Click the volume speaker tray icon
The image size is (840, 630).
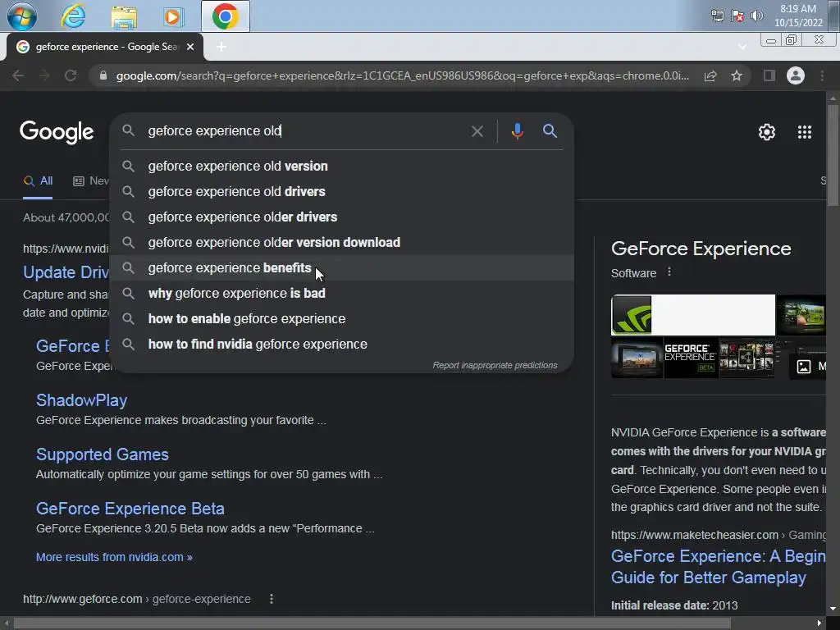tap(756, 16)
